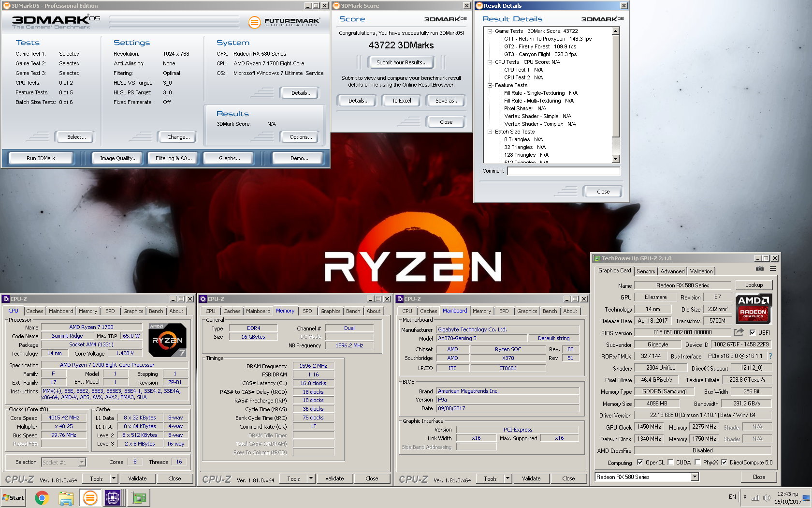Click the show desktop icon beside the clock
Screen dimensions: 812x508
pos(806,497)
